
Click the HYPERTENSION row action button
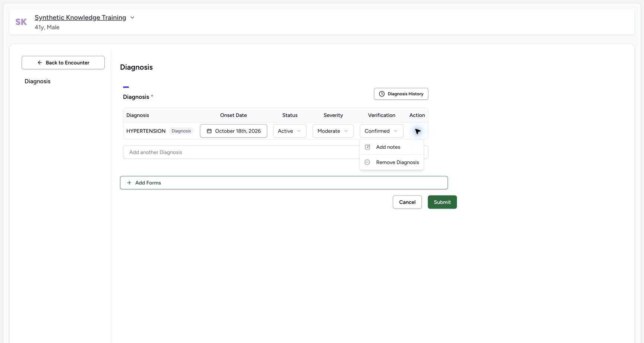pyautogui.click(x=417, y=131)
